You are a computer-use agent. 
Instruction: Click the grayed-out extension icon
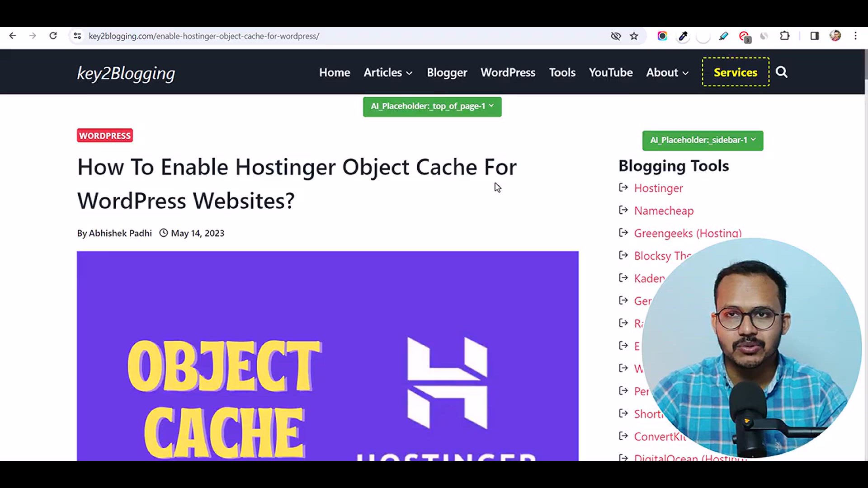pos(764,36)
